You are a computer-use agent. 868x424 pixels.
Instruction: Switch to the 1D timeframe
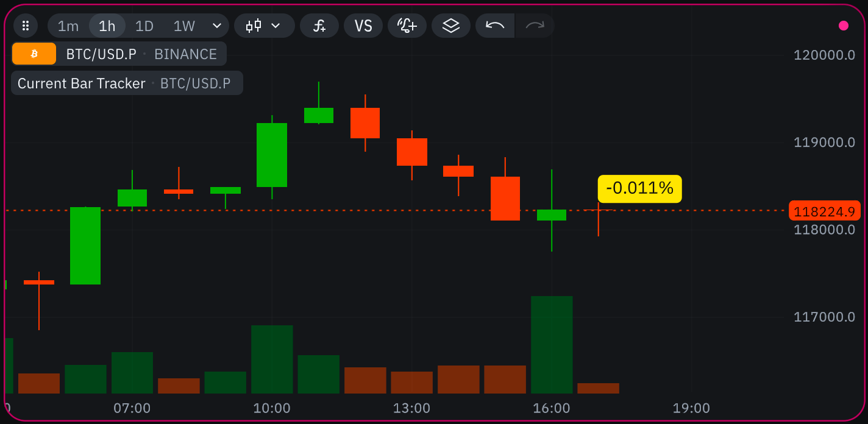pyautogui.click(x=144, y=26)
